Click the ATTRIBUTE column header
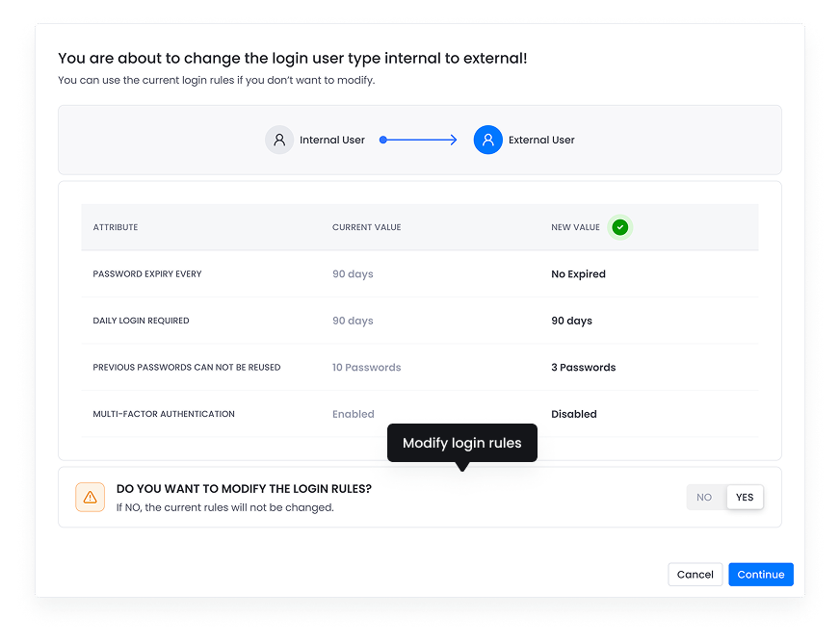This screenshot has width=840, height=644. pos(116,227)
